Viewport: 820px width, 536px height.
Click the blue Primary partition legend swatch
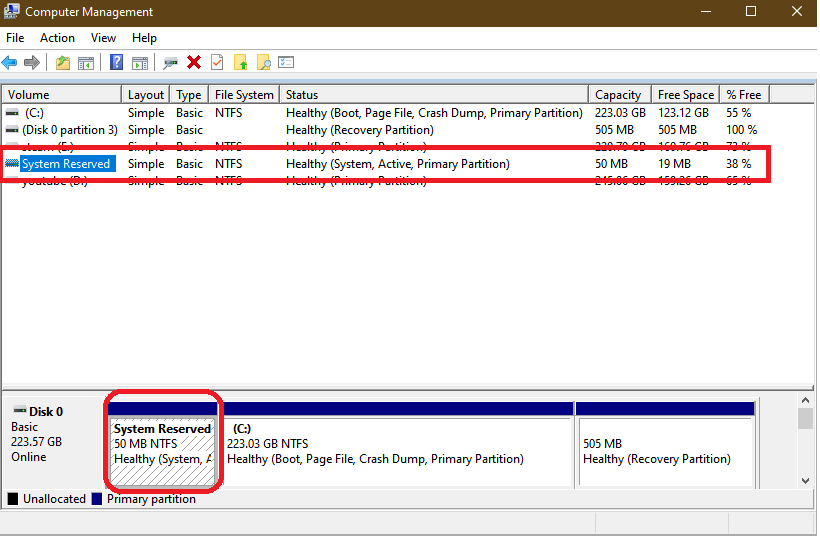click(96, 499)
